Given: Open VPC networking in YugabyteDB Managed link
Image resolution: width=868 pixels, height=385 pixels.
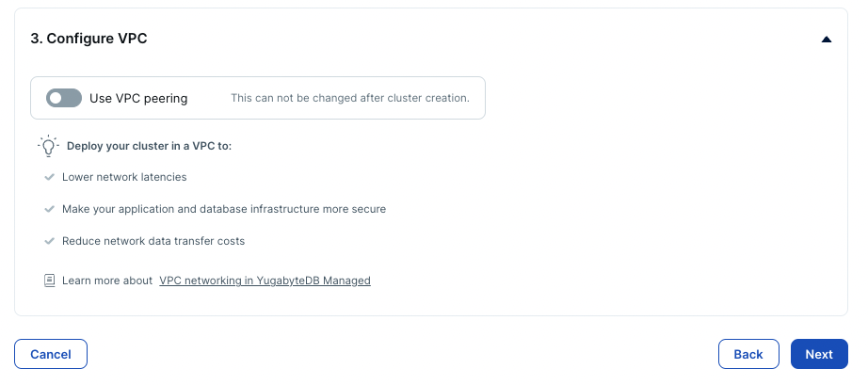Looking at the screenshot, I should coord(265,281).
